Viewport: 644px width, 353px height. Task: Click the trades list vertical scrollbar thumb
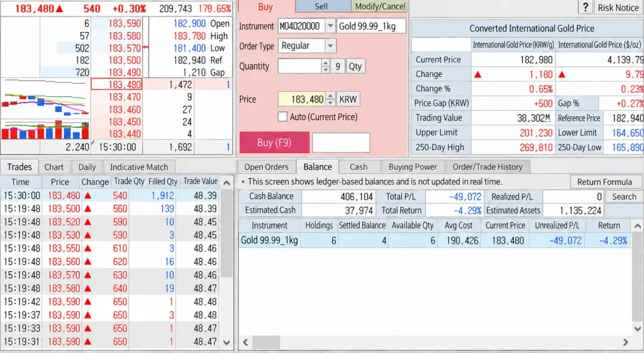[x=226, y=233]
